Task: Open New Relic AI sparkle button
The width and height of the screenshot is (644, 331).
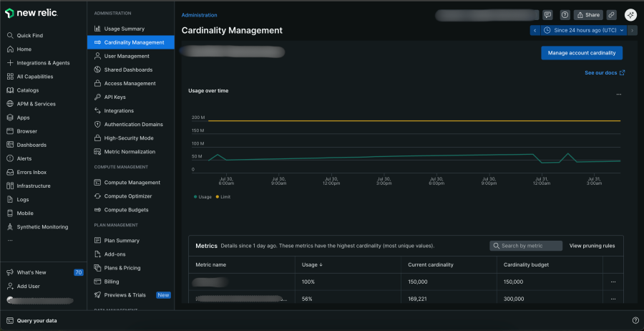Action: pos(630,15)
